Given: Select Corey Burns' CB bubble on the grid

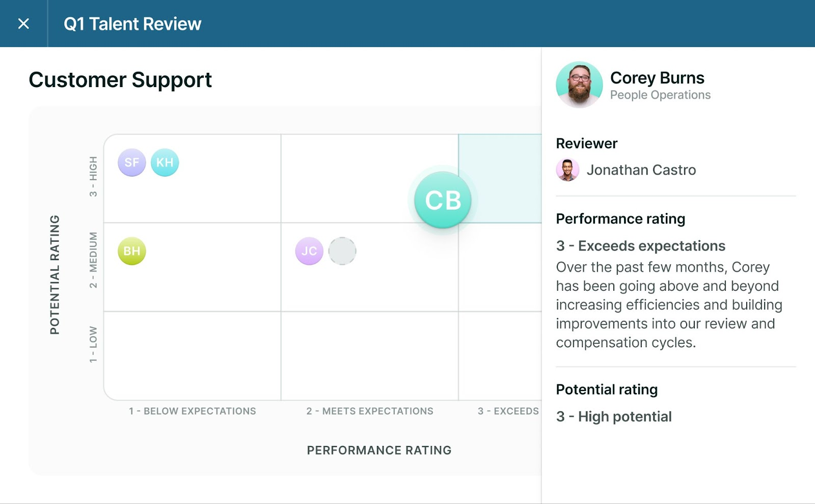Looking at the screenshot, I should 441,200.
